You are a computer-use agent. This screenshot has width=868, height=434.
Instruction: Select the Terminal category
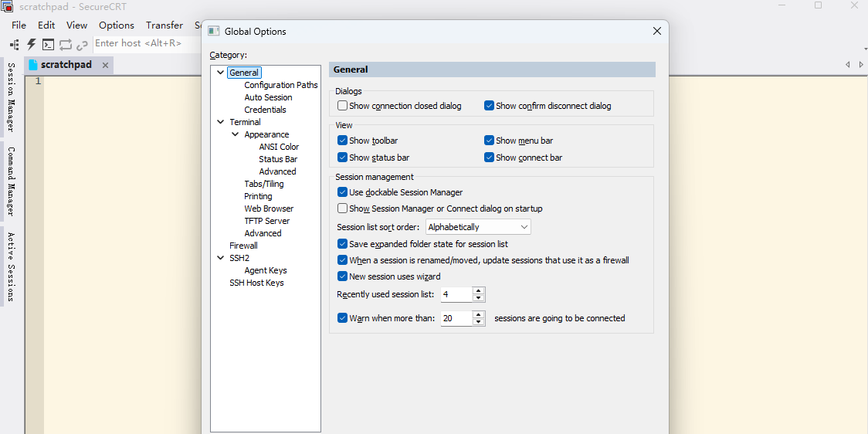click(x=246, y=122)
